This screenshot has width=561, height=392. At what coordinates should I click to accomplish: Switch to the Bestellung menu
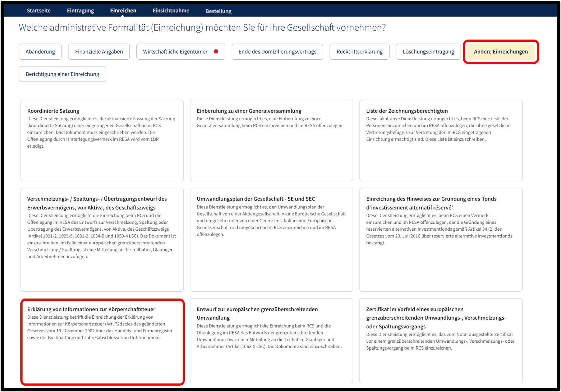[218, 11]
